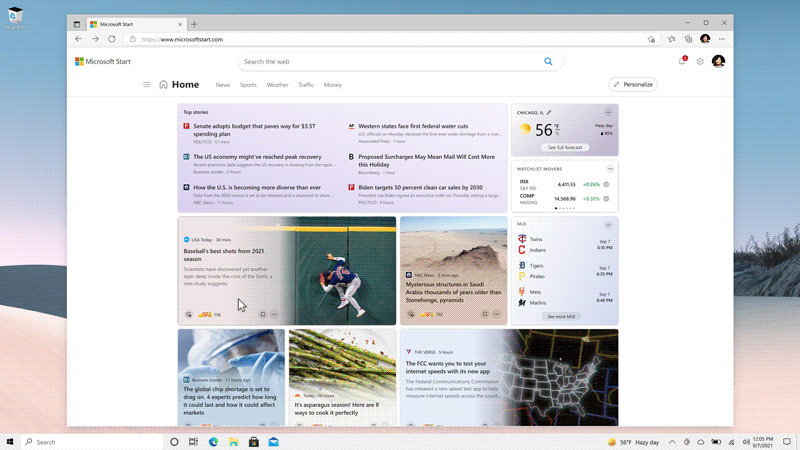Bookmark the Baseball's best shots article
The width and height of the screenshot is (800, 450).
[x=262, y=314]
